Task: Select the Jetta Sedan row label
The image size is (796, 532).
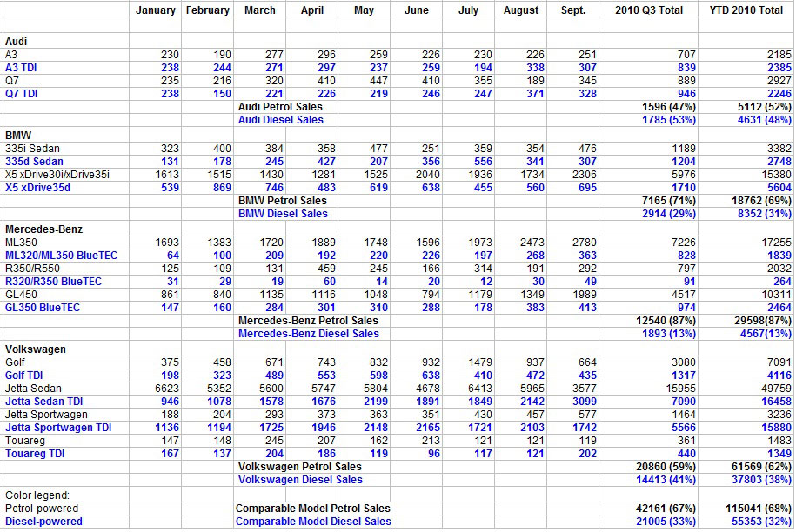Action: (33, 389)
